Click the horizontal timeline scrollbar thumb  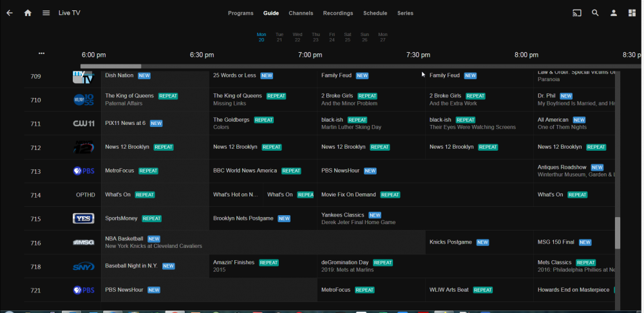(111, 66)
